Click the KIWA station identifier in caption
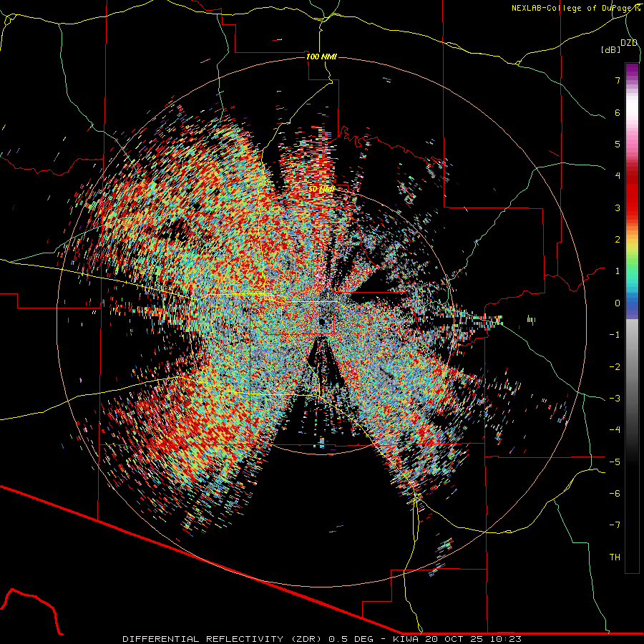Viewport: 644px width, 644px height. tap(407, 639)
